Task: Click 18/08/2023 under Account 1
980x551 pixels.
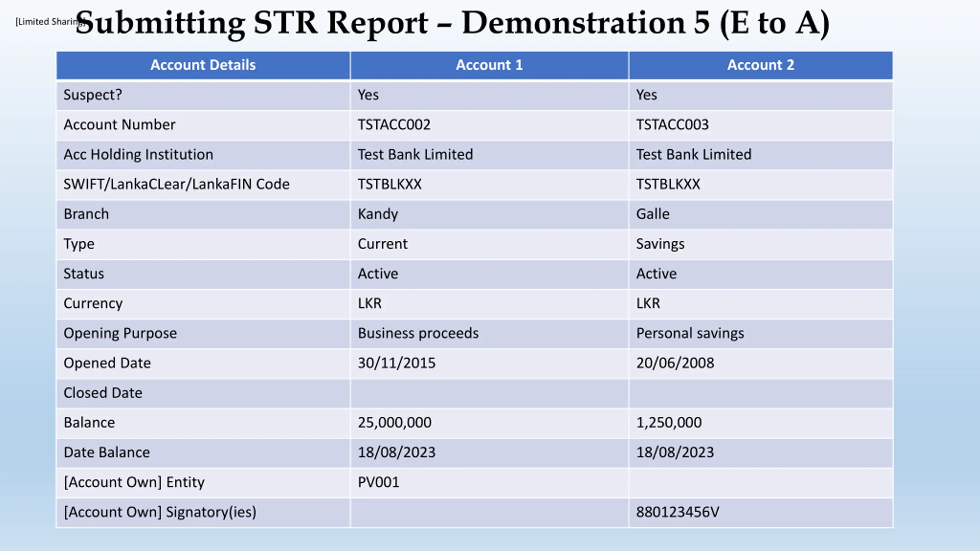Action: coord(397,453)
